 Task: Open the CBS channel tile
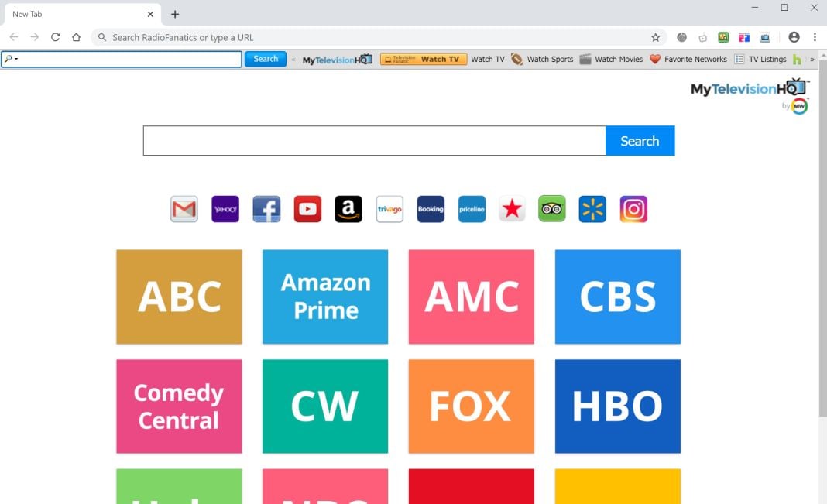[618, 297]
